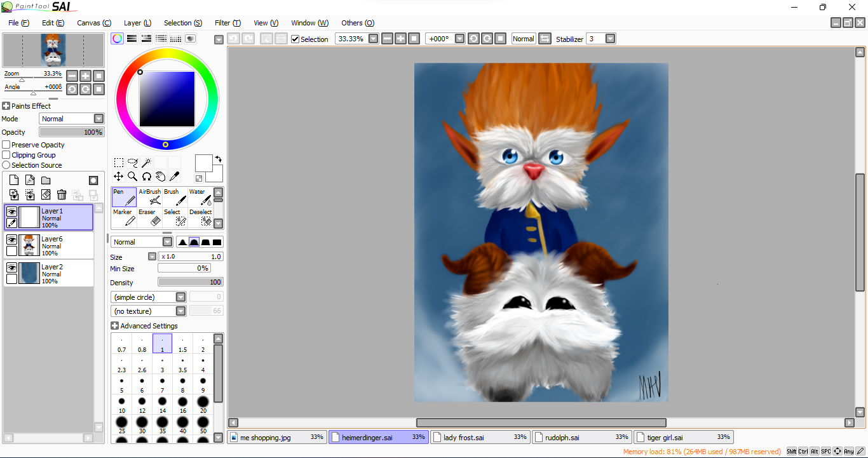Enable Clipping Group checkbox
The image size is (868, 458).
point(6,155)
